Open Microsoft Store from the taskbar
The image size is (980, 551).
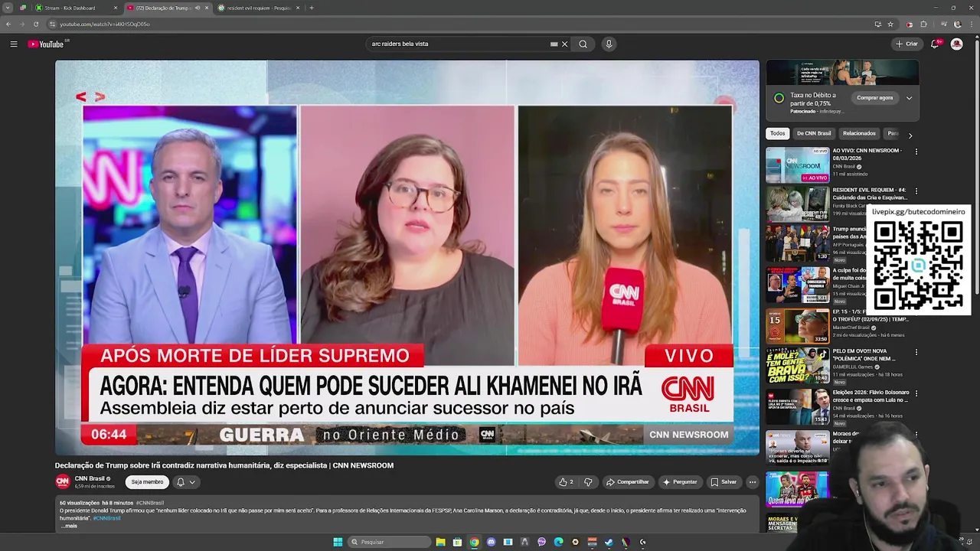click(457, 542)
